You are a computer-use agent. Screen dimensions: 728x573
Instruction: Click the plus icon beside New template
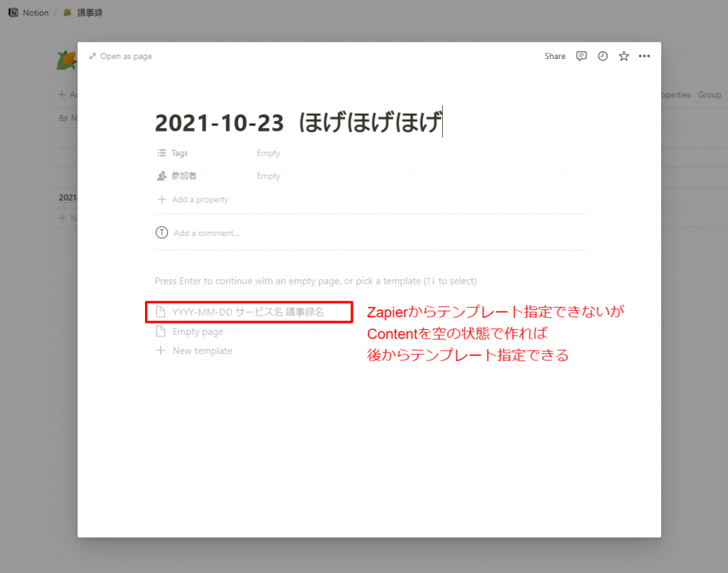point(160,350)
